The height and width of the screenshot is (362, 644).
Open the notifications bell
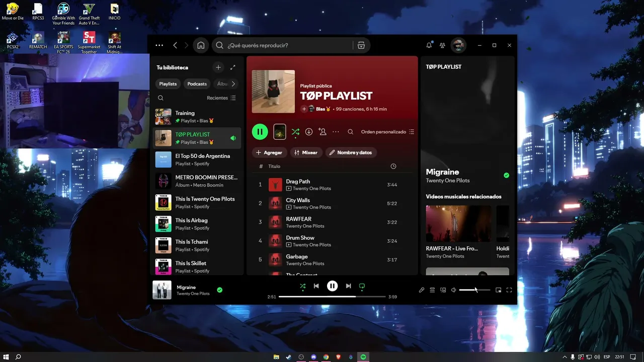429,45
